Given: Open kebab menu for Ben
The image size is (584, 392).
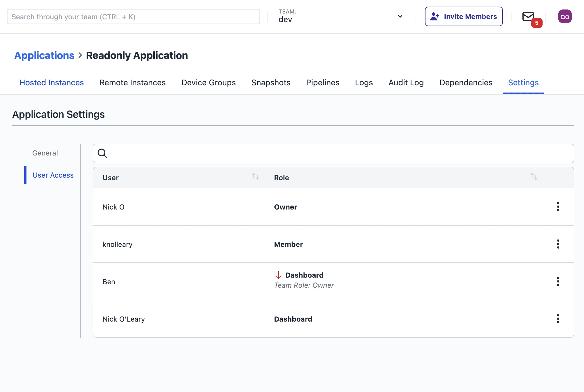Looking at the screenshot, I should (558, 281).
